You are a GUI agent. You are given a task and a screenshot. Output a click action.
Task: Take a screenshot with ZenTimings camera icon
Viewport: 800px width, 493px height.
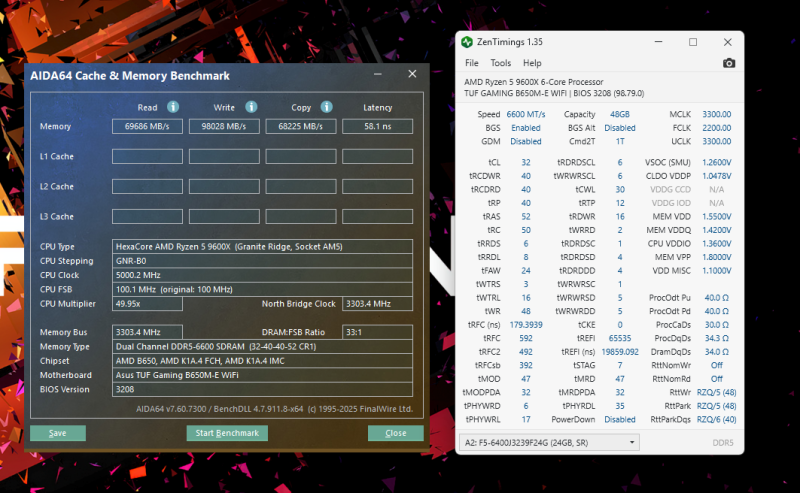(729, 63)
